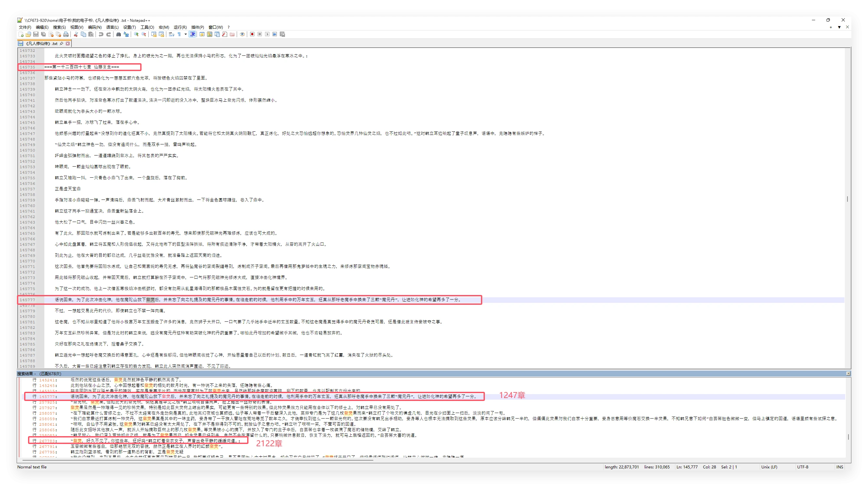Screen dimensions: 868x487
Task: Open the 编码(N) encoding menu
Action: click(x=95, y=27)
